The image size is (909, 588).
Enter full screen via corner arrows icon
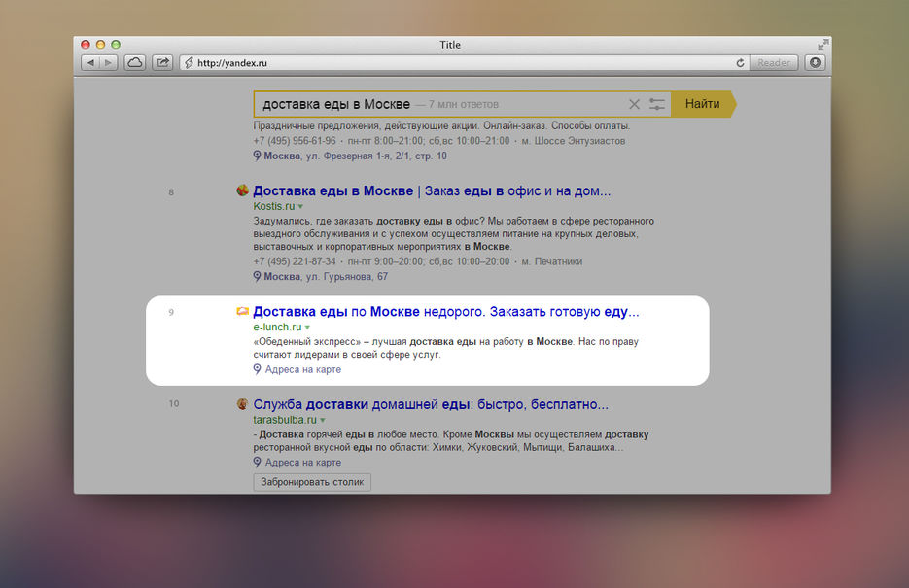pyautogui.click(x=823, y=44)
